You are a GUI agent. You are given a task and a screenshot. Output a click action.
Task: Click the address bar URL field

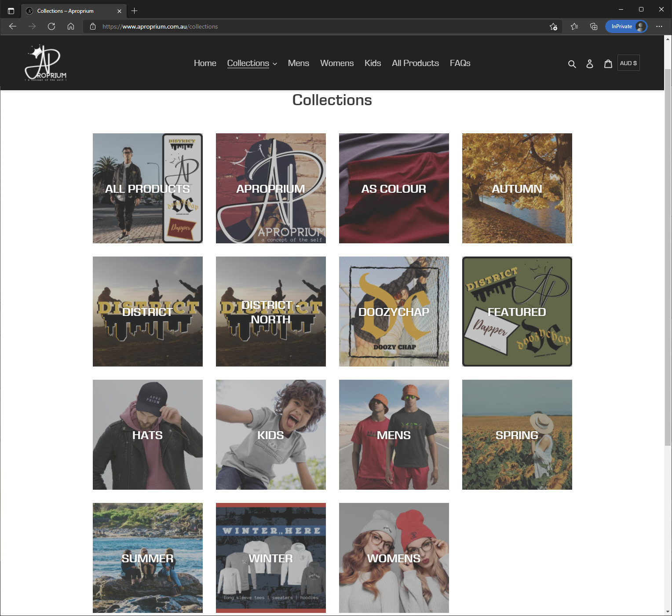coord(323,26)
